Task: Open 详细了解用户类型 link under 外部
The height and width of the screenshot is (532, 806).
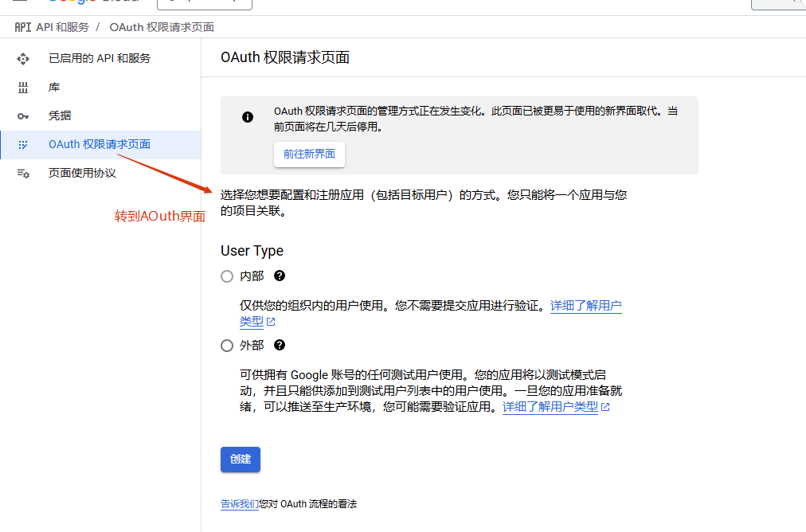Action: point(550,407)
